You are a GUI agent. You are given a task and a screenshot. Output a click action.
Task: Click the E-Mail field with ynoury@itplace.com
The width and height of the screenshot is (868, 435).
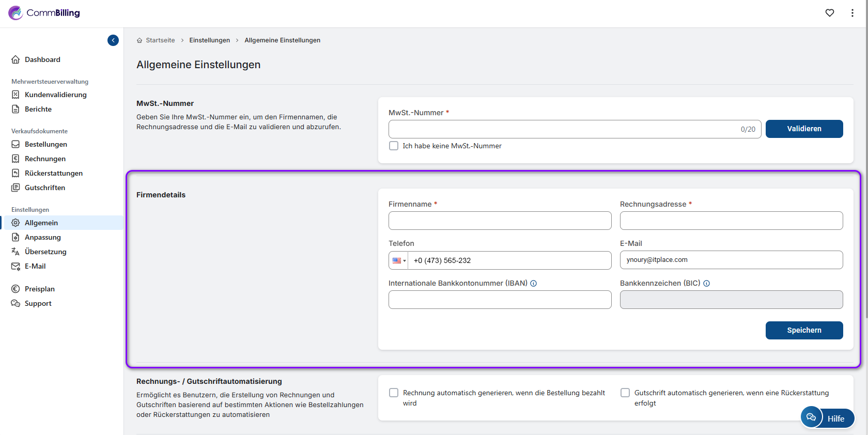(732, 260)
